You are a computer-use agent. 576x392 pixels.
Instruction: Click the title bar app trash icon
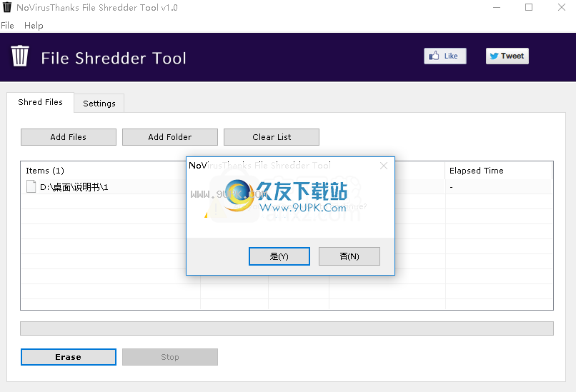7,7
